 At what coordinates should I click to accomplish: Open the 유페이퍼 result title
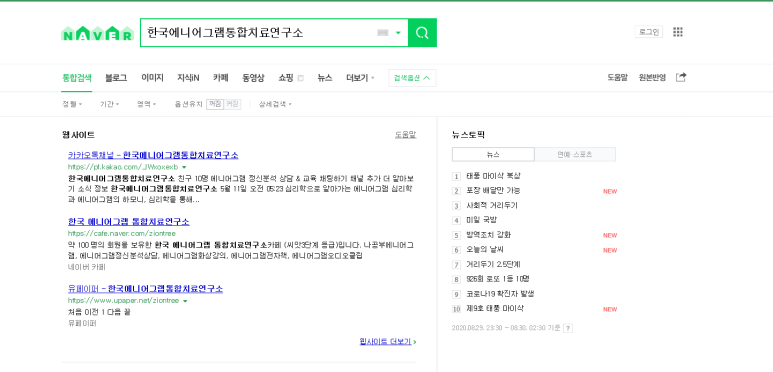click(x=145, y=289)
